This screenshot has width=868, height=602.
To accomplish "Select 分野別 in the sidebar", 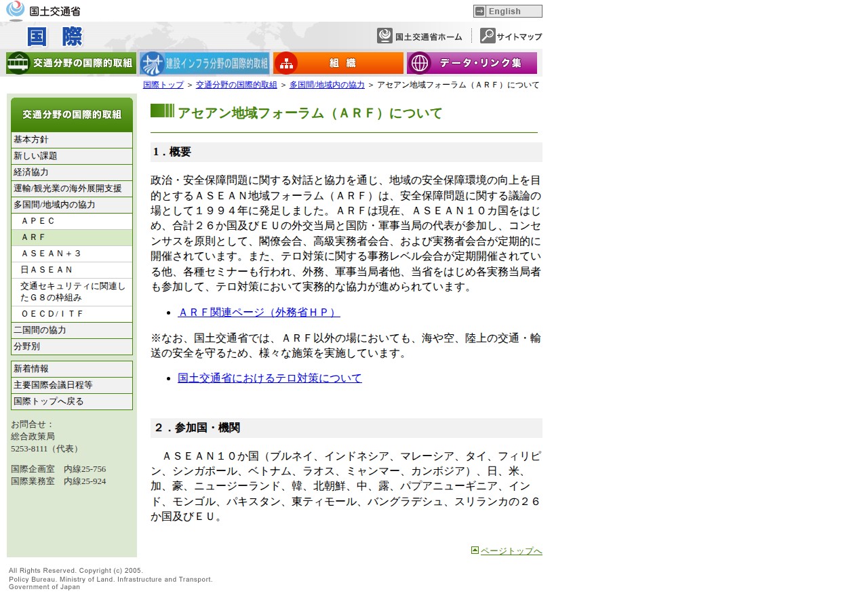I will [72, 346].
